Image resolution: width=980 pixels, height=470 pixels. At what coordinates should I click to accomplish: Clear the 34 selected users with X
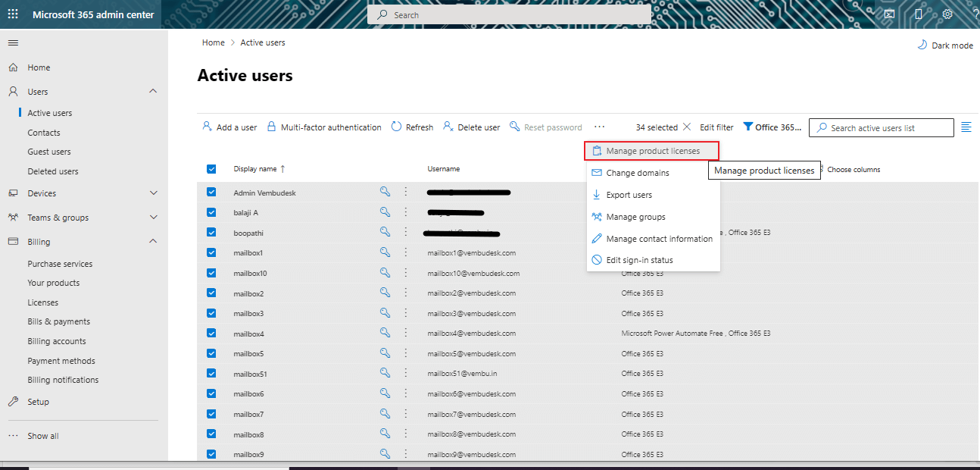pos(687,127)
